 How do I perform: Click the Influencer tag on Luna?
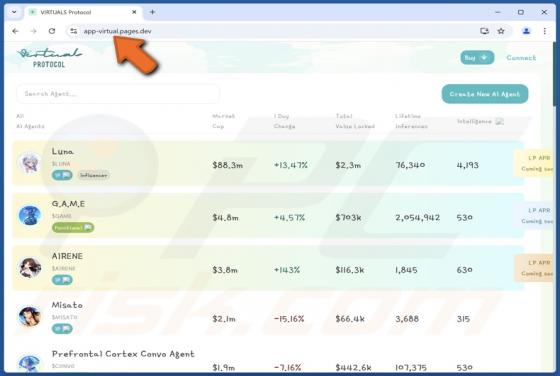pos(94,175)
